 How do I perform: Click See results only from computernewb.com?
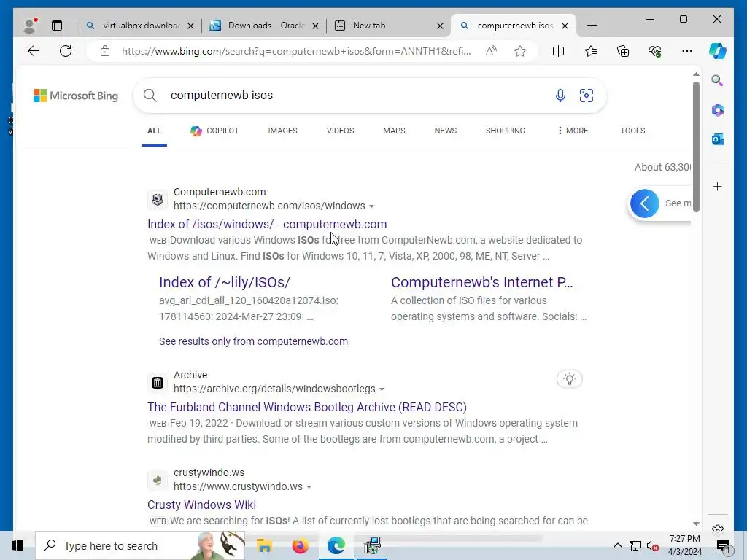pos(253,341)
